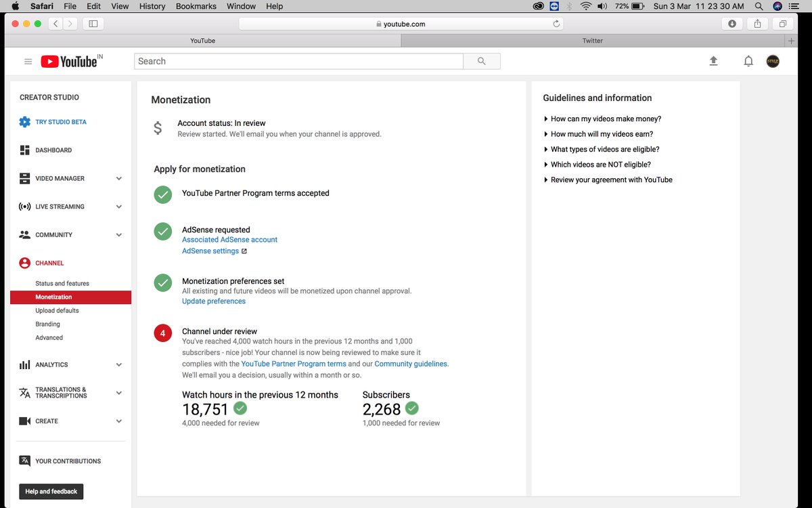Click into the YouTube search field
Viewport: 812px width, 508px height.
[x=298, y=61]
